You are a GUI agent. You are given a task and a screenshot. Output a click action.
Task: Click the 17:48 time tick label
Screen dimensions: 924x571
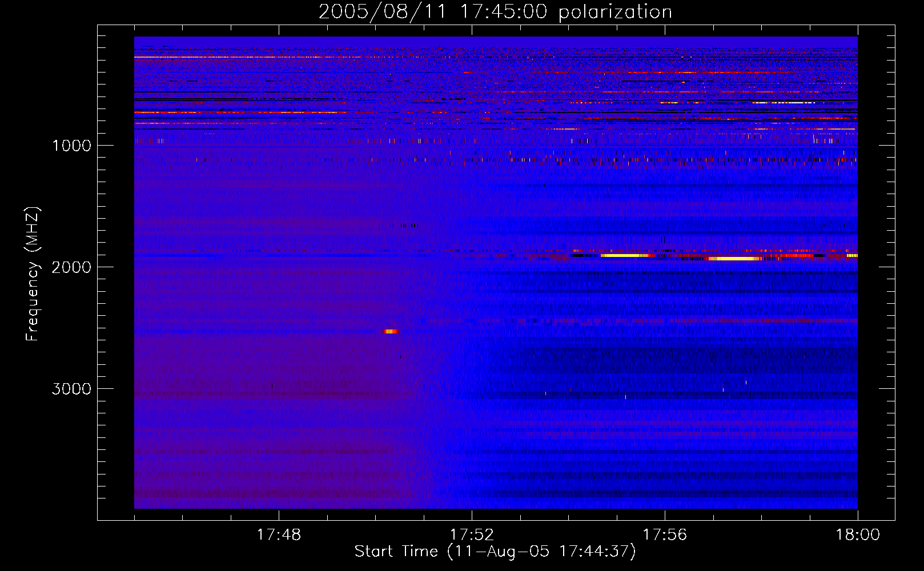(279, 535)
